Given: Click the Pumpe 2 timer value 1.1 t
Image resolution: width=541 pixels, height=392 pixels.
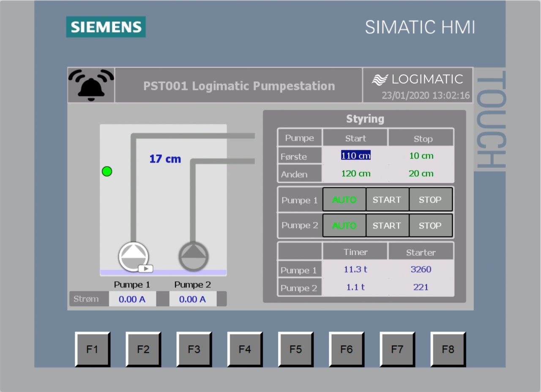Looking at the screenshot, I should coord(355,287).
